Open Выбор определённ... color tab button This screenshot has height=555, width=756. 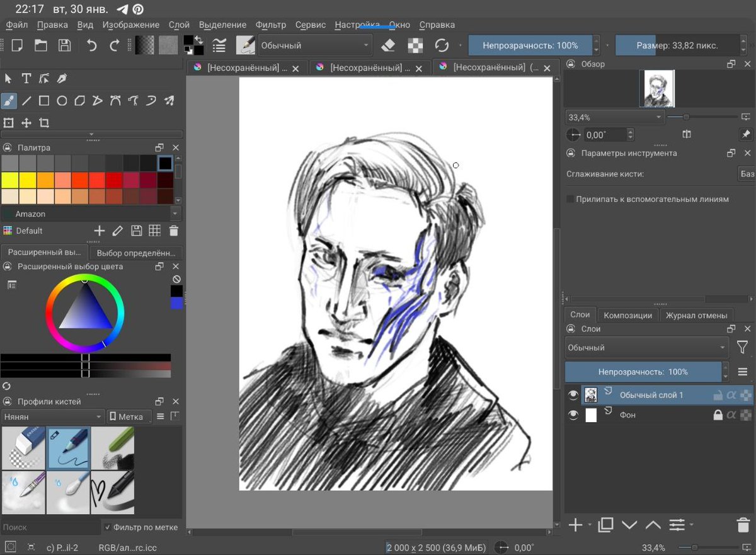pyautogui.click(x=136, y=253)
